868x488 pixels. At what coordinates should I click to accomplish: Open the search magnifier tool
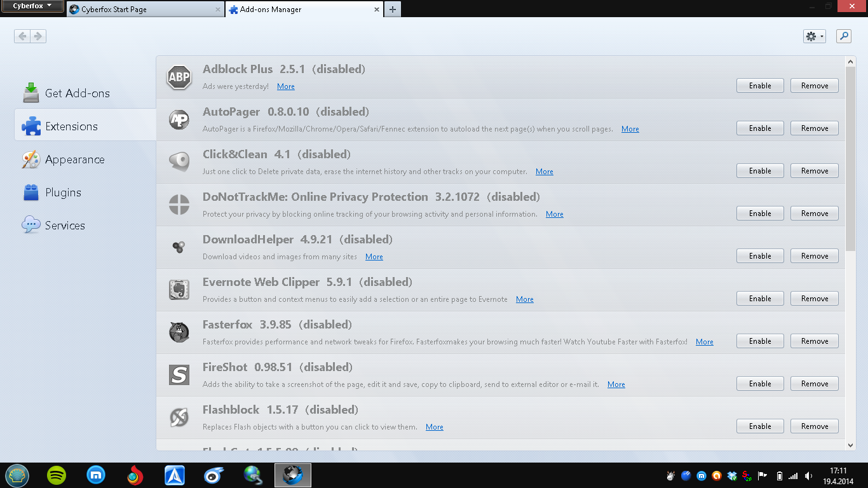[843, 36]
